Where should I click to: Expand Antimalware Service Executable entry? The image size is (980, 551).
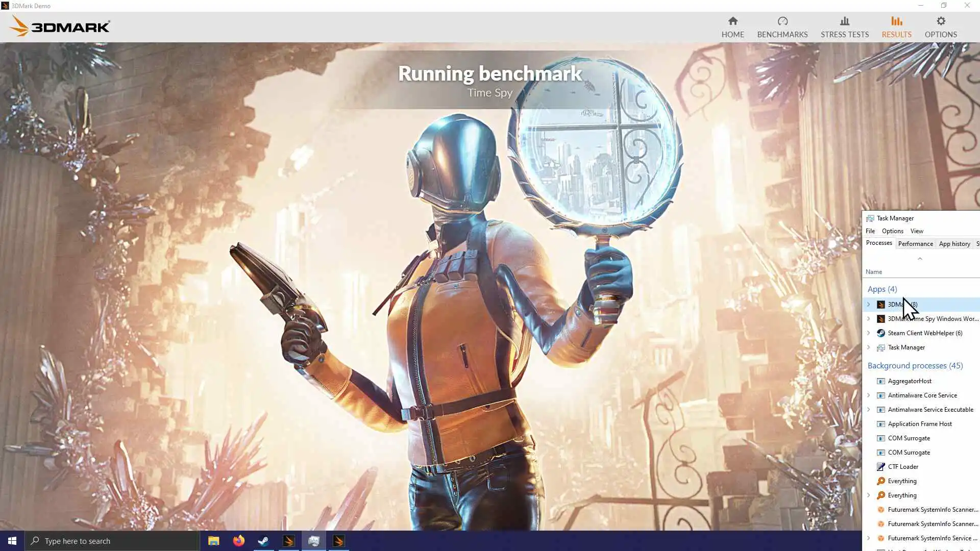[x=868, y=410]
